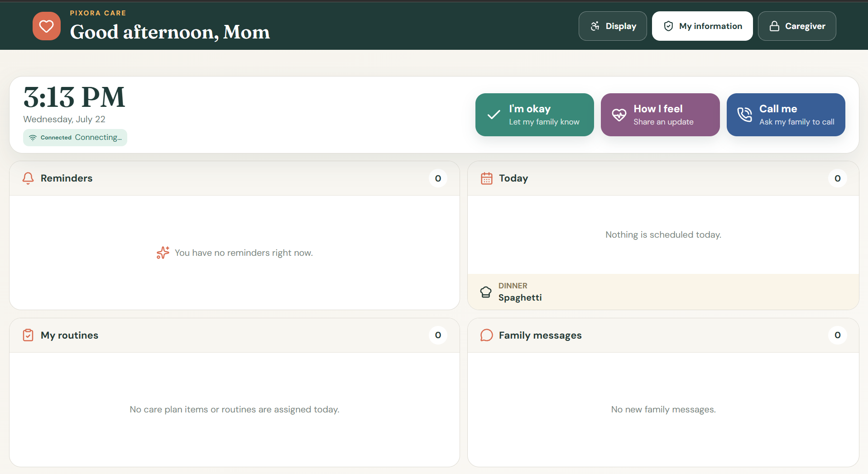
Task: Click the Today heading
Action: pos(513,178)
